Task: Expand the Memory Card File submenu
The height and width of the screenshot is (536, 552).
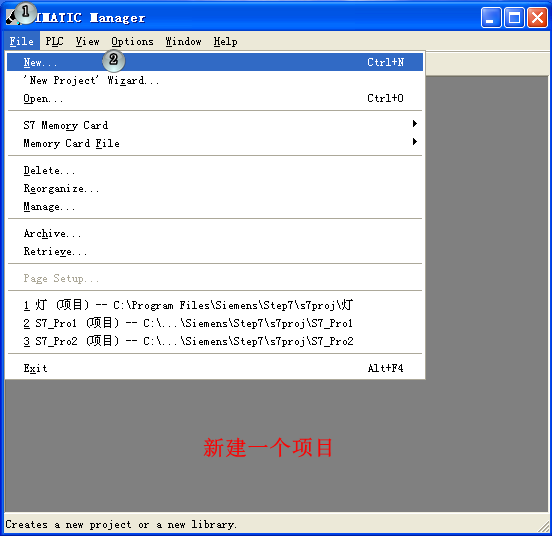Action: click(215, 143)
